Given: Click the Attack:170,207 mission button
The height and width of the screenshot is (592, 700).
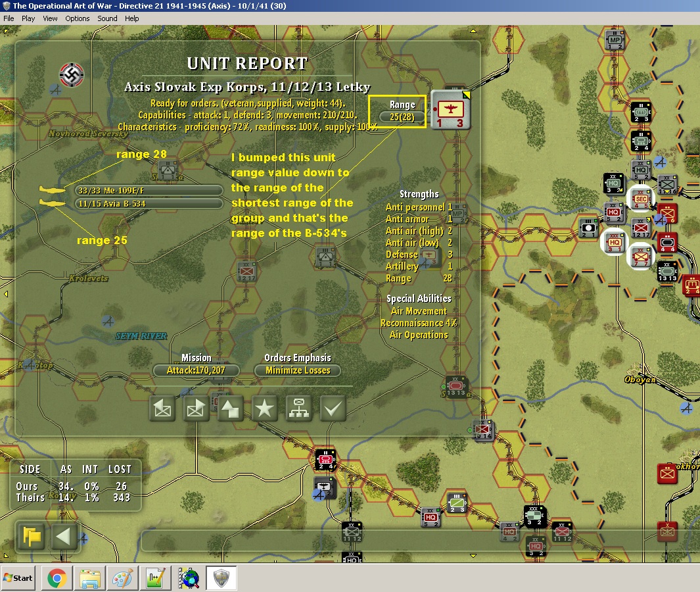Looking at the screenshot, I should tap(196, 370).
